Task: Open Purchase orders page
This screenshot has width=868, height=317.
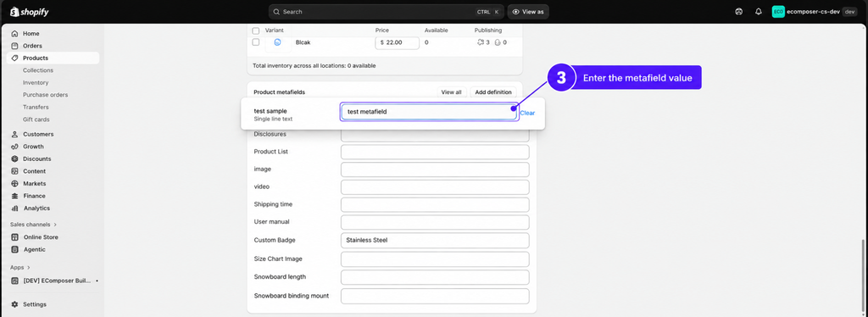Action: [x=46, y=95]
